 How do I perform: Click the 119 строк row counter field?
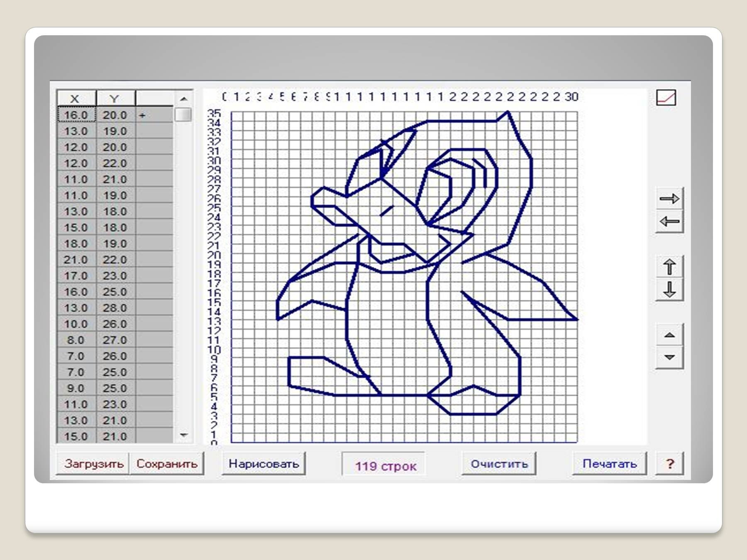[385, 465]
